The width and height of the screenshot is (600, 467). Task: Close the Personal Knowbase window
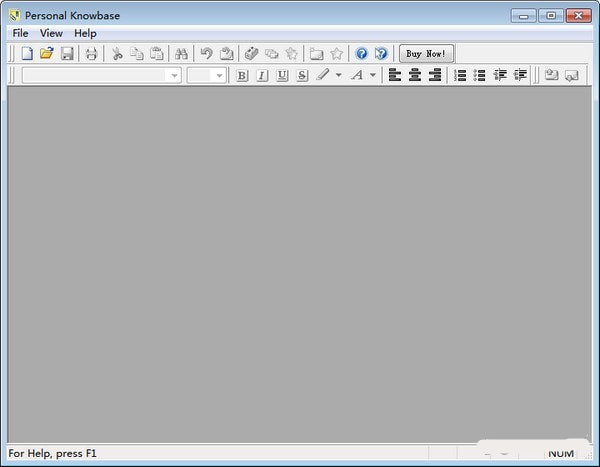[x=578, y=16]
